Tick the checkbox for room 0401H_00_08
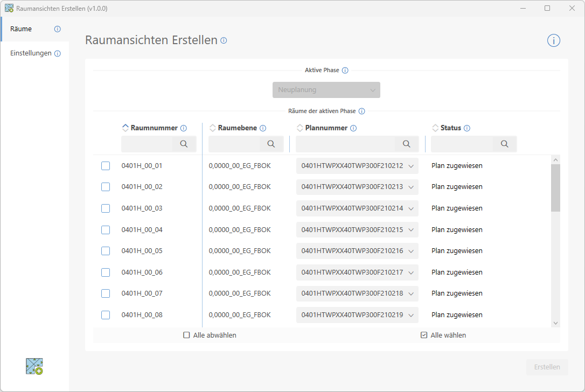Screen dimensions: 585x392 [x=106, y=315]
